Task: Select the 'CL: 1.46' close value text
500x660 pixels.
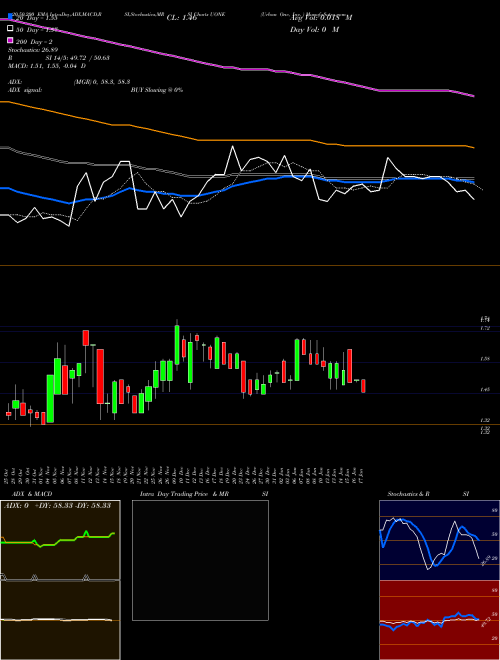Action: pyautogui.click(x=182, y=18)
